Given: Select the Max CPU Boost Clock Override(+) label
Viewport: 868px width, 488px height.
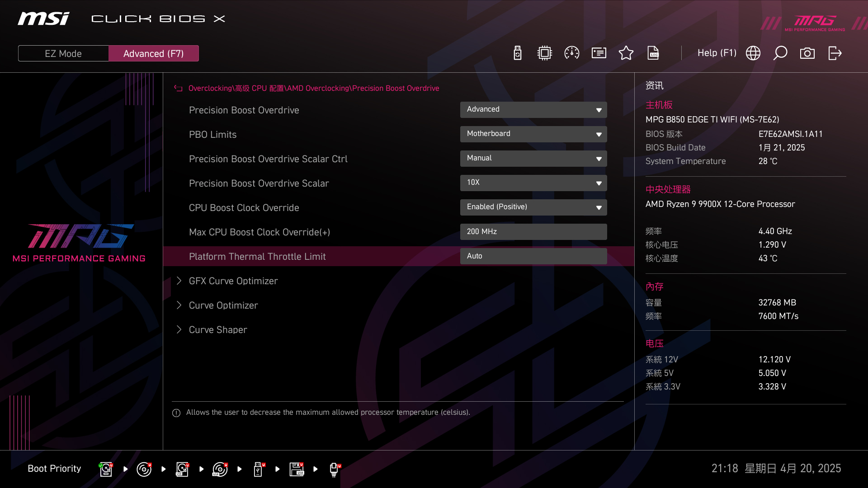Looking at the screenshot, I should 259,232.
